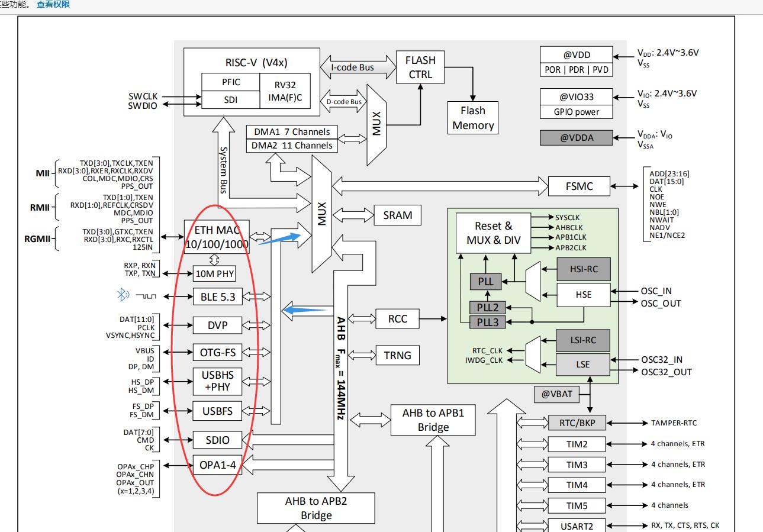This screenshot has height=532, width=763.
Task: Click the HSI-RC oscillator block
Action: 583,269
